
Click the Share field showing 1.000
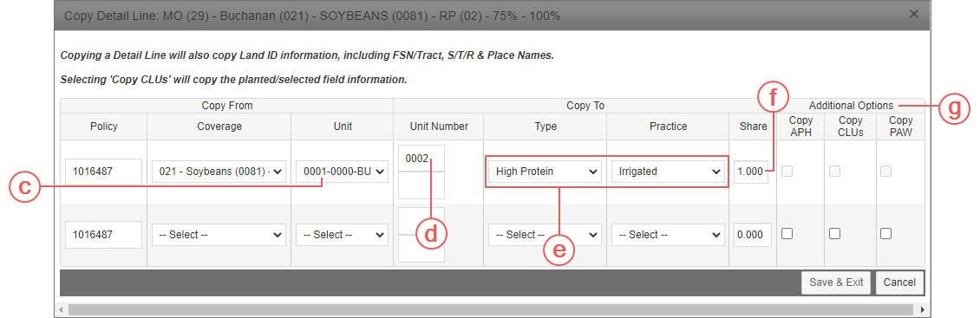753,172
